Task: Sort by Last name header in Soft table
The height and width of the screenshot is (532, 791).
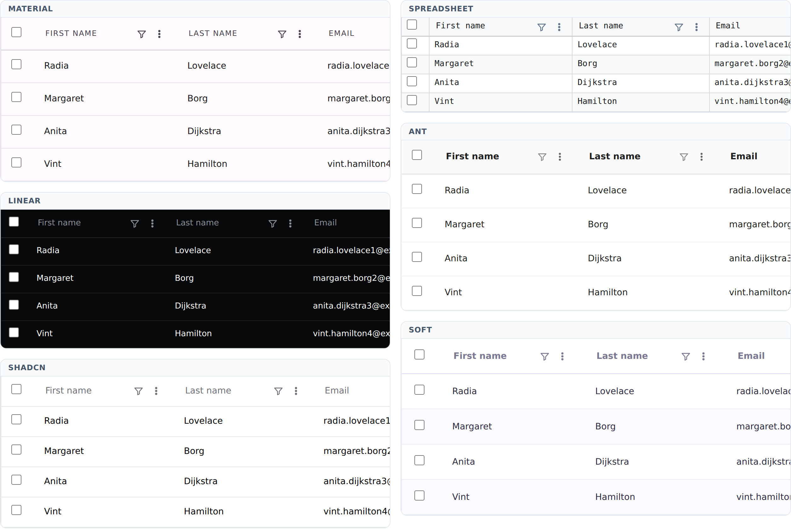Action: [x=622, y=356]
